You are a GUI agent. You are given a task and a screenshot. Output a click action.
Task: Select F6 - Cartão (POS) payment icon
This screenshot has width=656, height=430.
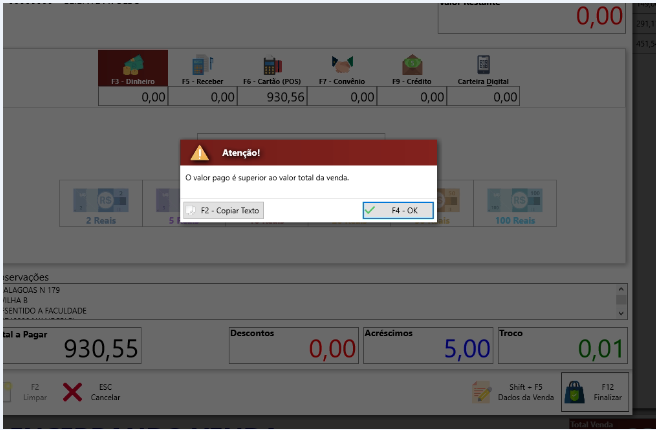[x=272, y=65]
